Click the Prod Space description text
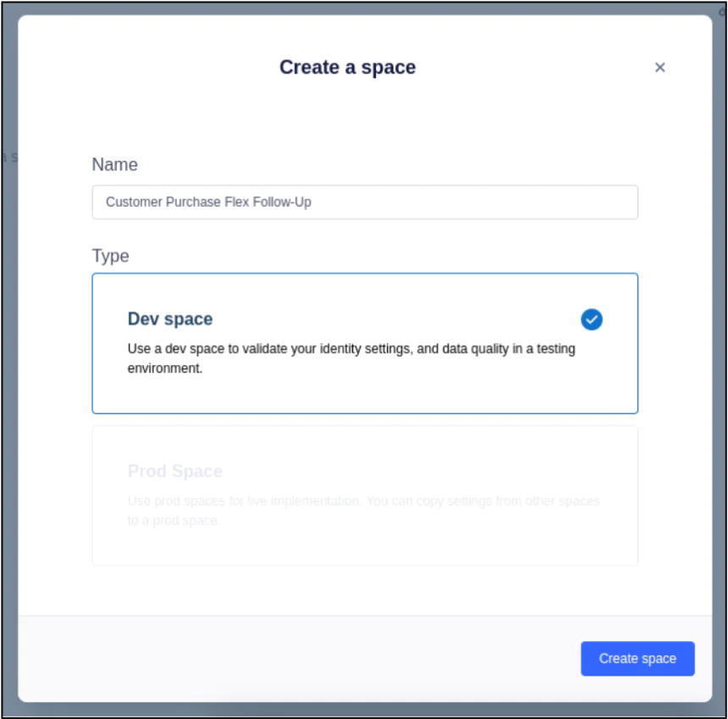728x719 pixels. (363, 511)
